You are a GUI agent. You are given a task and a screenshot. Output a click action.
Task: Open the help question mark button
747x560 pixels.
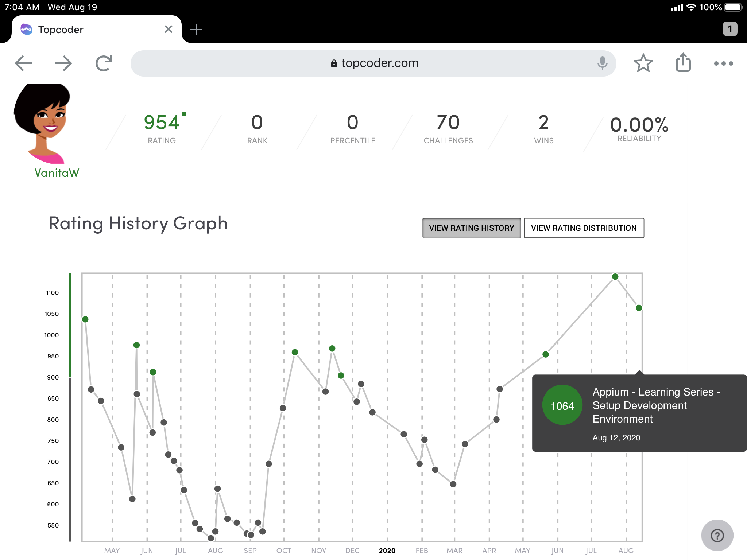click(717, 535)
